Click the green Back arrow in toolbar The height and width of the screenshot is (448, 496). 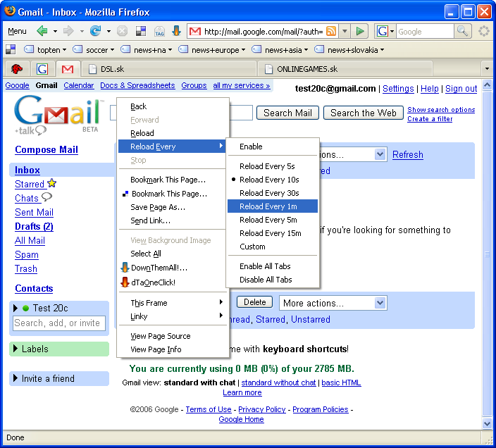42,31
